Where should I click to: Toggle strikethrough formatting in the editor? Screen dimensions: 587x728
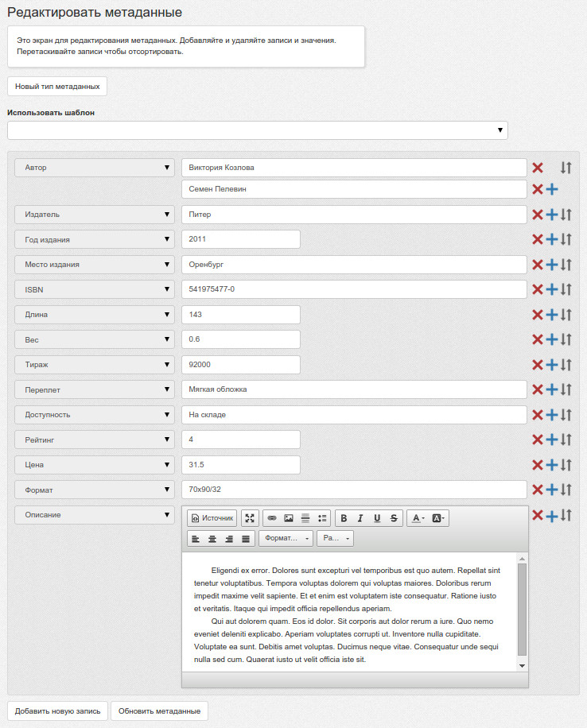pos(394,518)
